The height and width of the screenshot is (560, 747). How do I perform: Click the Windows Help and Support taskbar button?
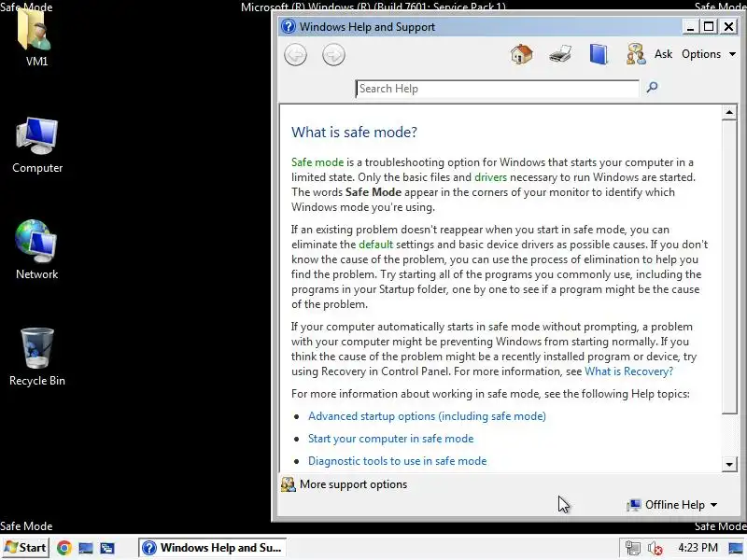click(213, 548)
